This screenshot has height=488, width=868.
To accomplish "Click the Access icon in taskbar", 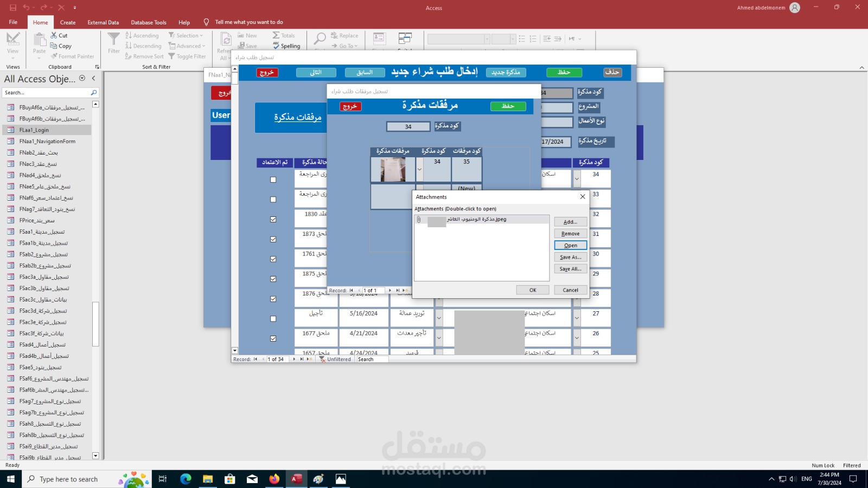I will (x=296, y=479).
